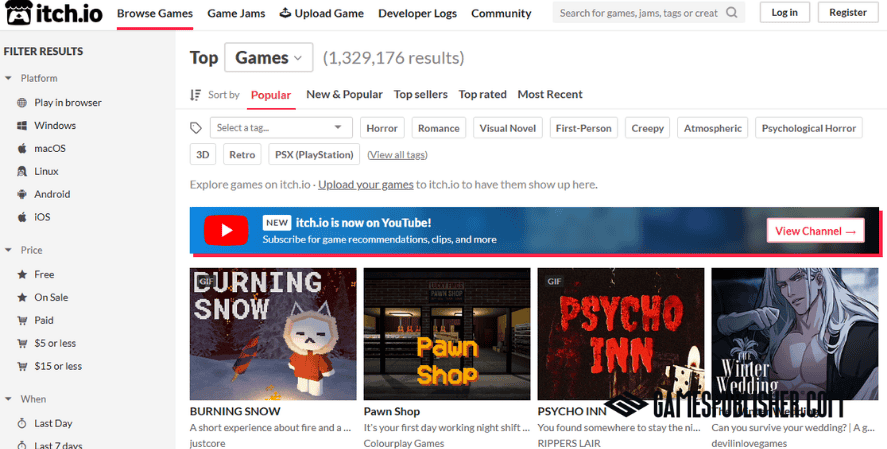Click the Android robot icon
This screenshot has height=449, width=887.
click(22, 194)
